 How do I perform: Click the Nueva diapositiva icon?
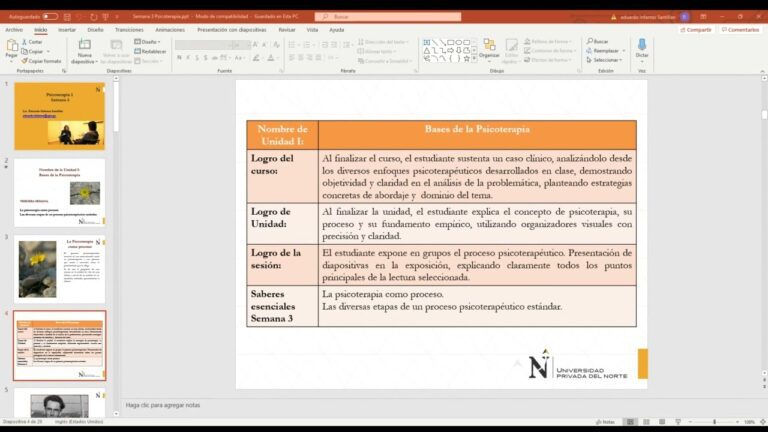click(x=85, y=46)
